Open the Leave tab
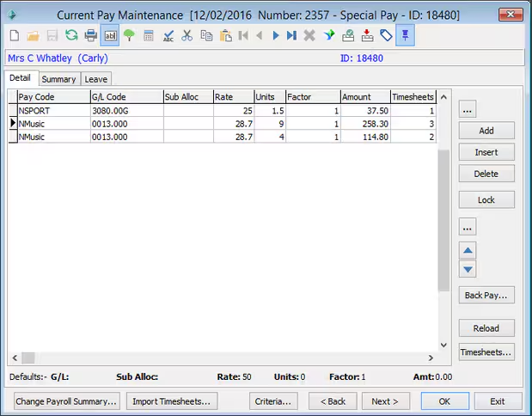This screenshot has width=532, height=416. 95,79
